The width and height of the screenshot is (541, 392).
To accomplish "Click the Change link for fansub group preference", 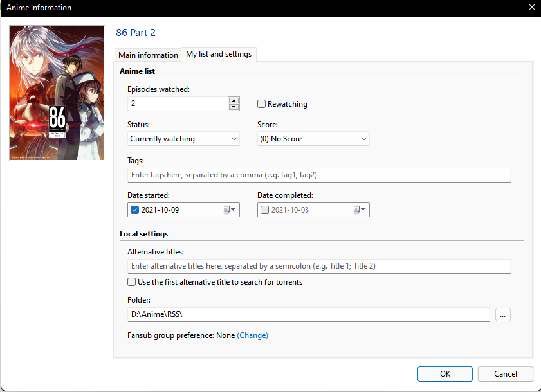I will pyautogui.click(x=252, y=335).
